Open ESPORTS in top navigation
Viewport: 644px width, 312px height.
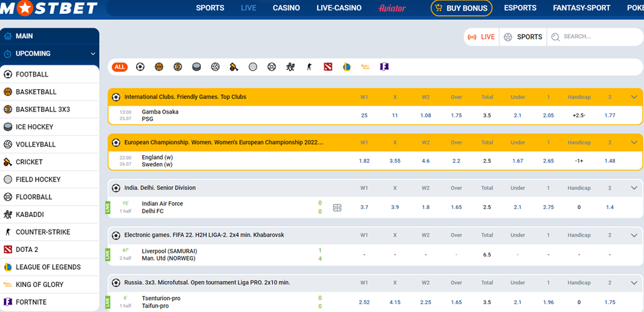tap(520, 8)
